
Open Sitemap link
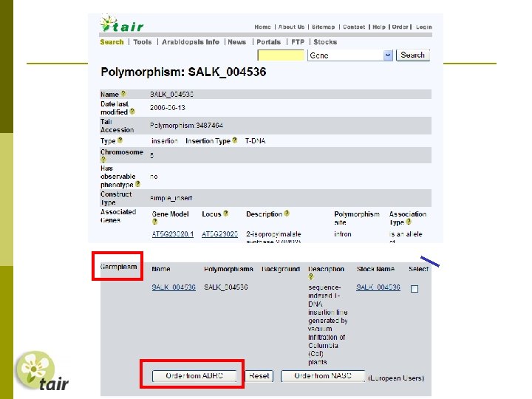pyautogui.click(x=323, y=27)
